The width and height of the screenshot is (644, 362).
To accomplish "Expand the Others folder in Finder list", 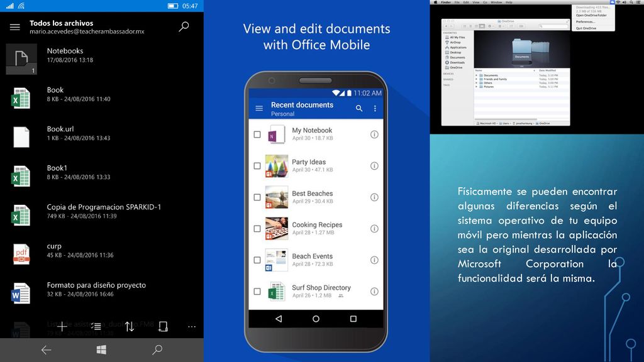I will tap(477, 83).
